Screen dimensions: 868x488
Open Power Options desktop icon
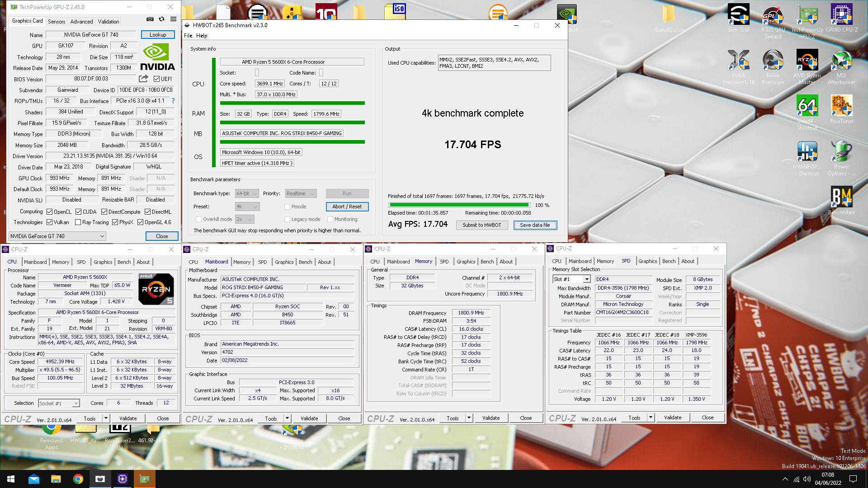841,158
